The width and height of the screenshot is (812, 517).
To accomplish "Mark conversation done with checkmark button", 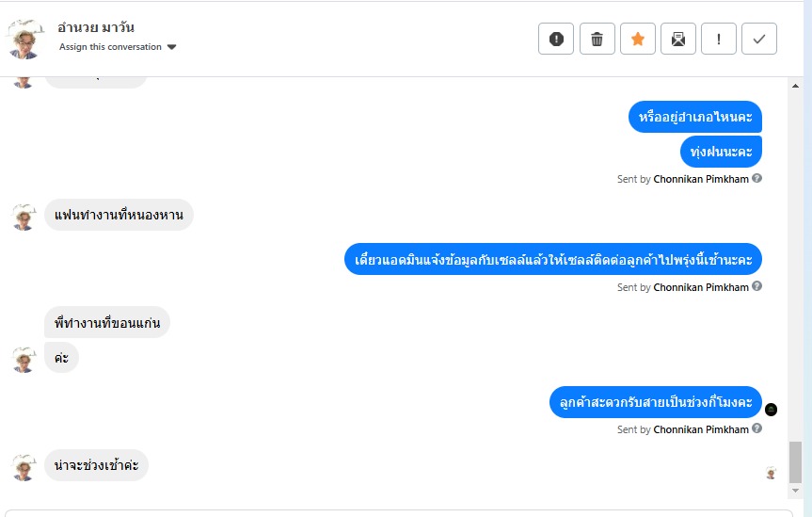I will (x=759, y=39).
